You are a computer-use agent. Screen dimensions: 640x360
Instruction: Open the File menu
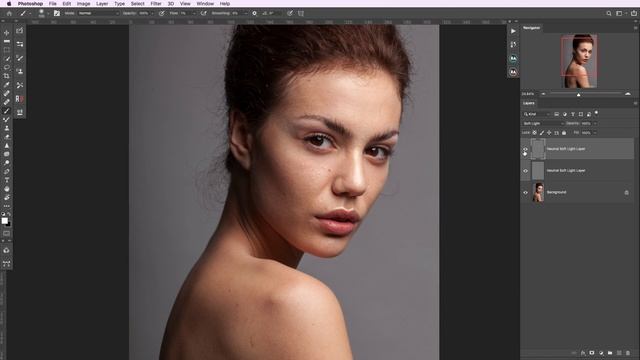tap(53, 3)
